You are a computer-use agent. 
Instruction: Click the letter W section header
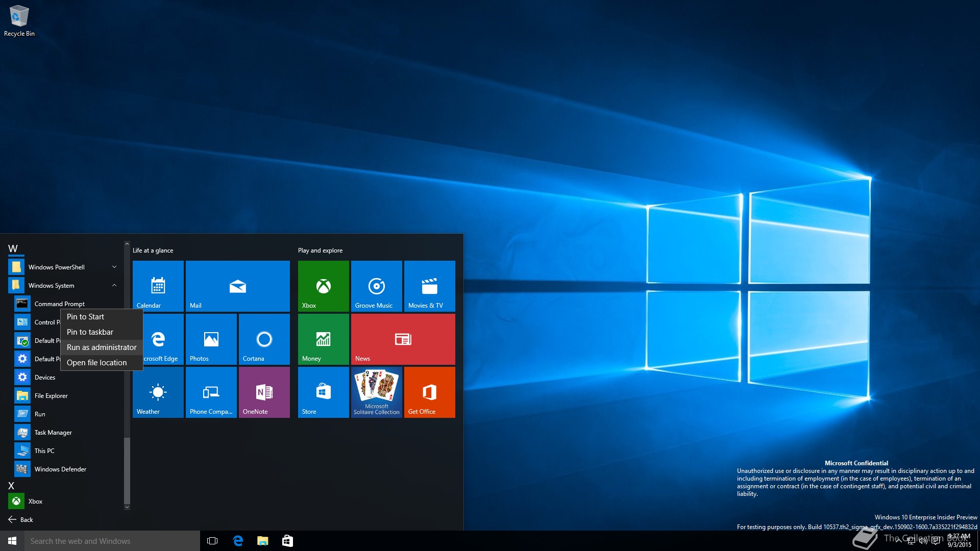coord(13,248)
